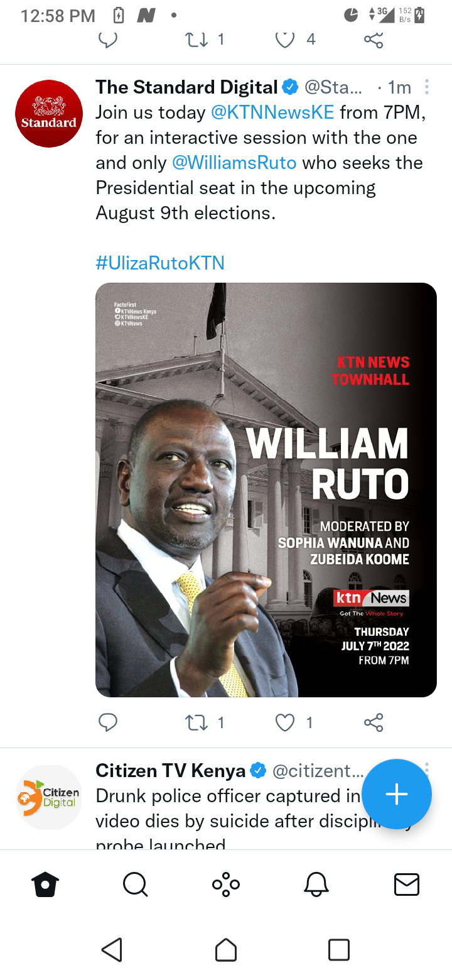Open the Search tab
The width and height of the screenshot is (452, 980).
(x=135, y=885)
